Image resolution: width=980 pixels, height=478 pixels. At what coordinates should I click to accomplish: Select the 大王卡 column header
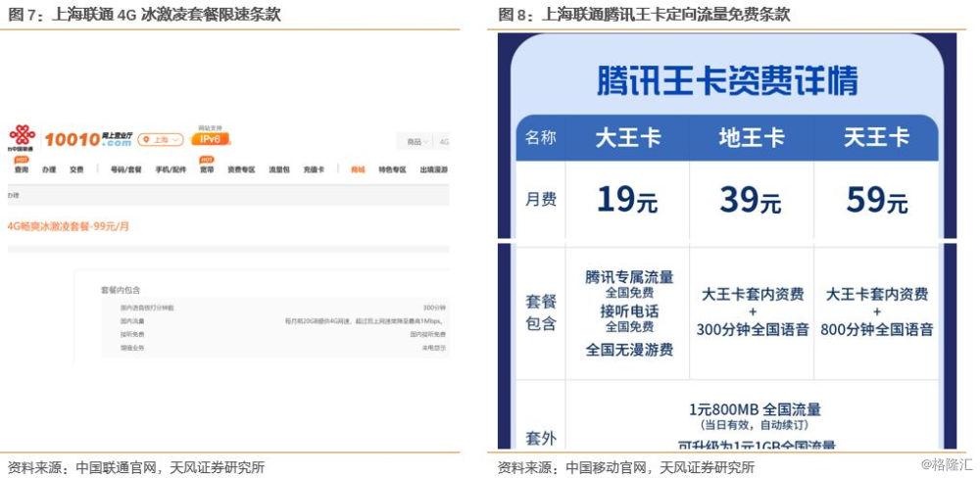627,137
